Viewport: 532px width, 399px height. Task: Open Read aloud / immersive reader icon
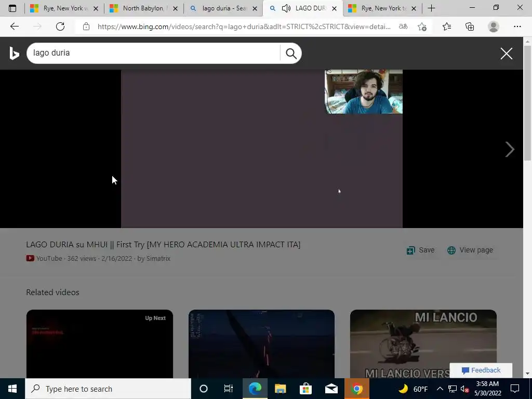click(403, 26)
